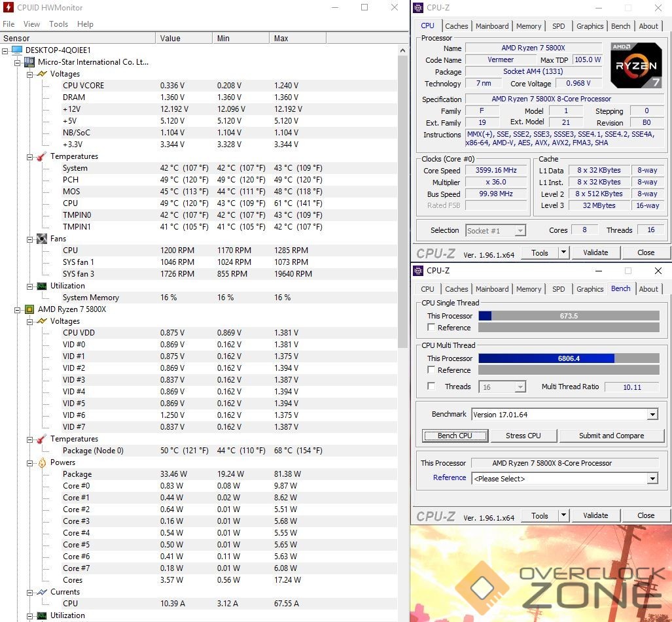The height and width of the screenshot is (622, 672).
Task: Click the Currents category icon
Action: pyautogui.click(x=42, y=592)
